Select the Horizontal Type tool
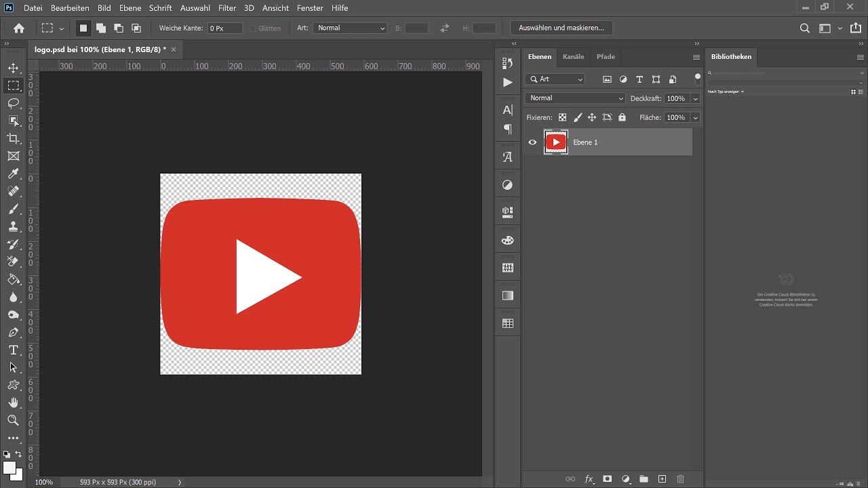This screenshot has height=488, width=868. point(13,350)
